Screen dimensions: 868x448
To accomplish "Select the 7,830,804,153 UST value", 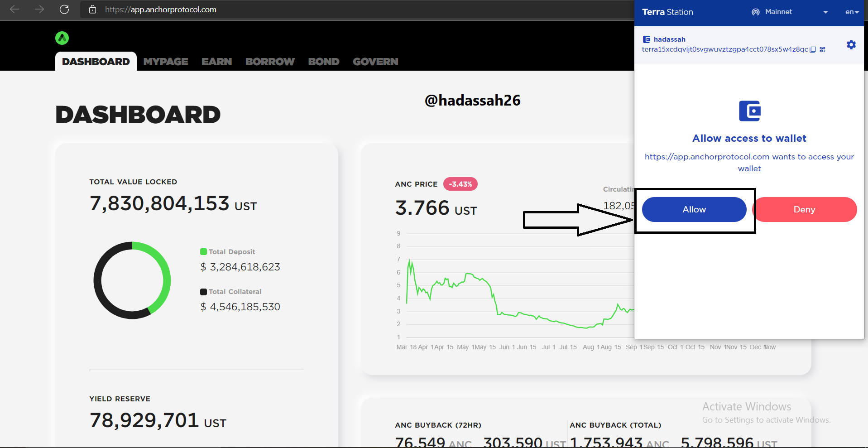I will (173, 203).
